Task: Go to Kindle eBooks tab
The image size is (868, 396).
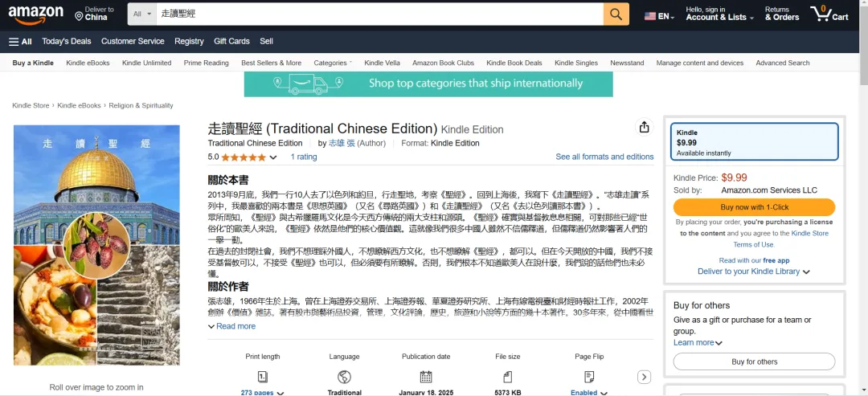Action: click(88, 63)
